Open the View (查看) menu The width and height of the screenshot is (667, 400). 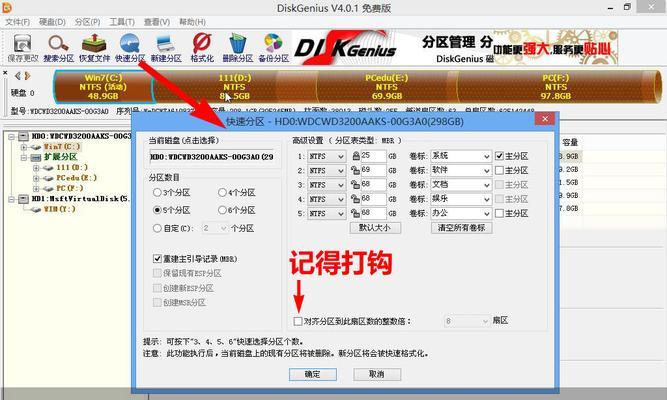[x=157, y=22]
